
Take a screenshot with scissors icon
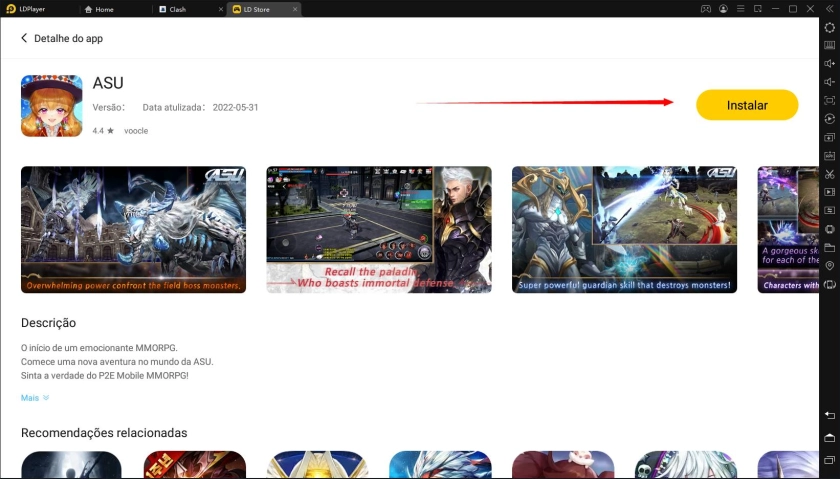[829, 174]
